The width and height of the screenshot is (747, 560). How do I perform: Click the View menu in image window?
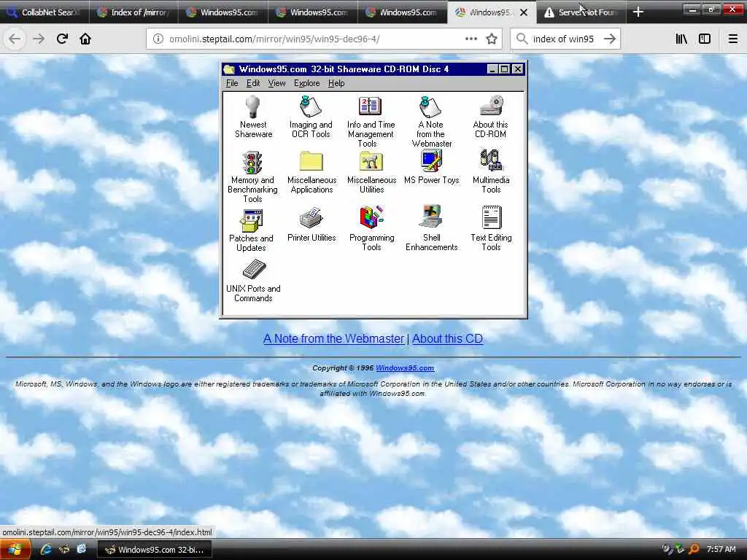tap(276, 83)
